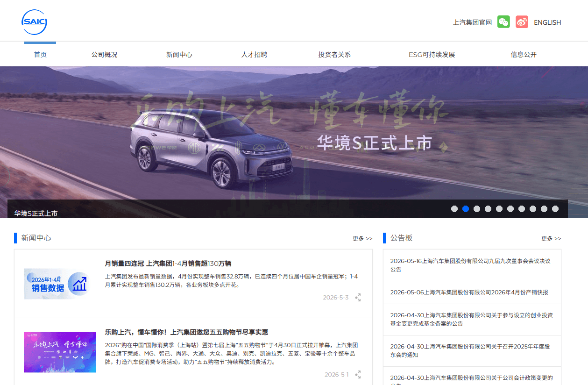
Task: Select the last carousel dot
Action: pyautogui.click(x=555, y=209)
